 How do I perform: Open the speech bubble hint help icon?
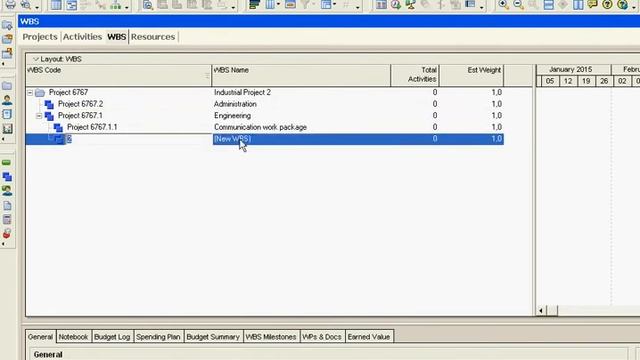click(x=593, y=5)
